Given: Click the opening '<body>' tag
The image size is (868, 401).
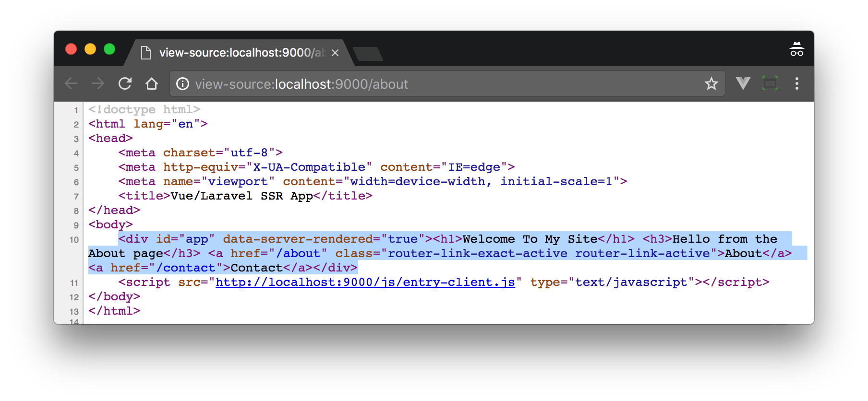Looking at the screenshot, I should coord(110,224).
